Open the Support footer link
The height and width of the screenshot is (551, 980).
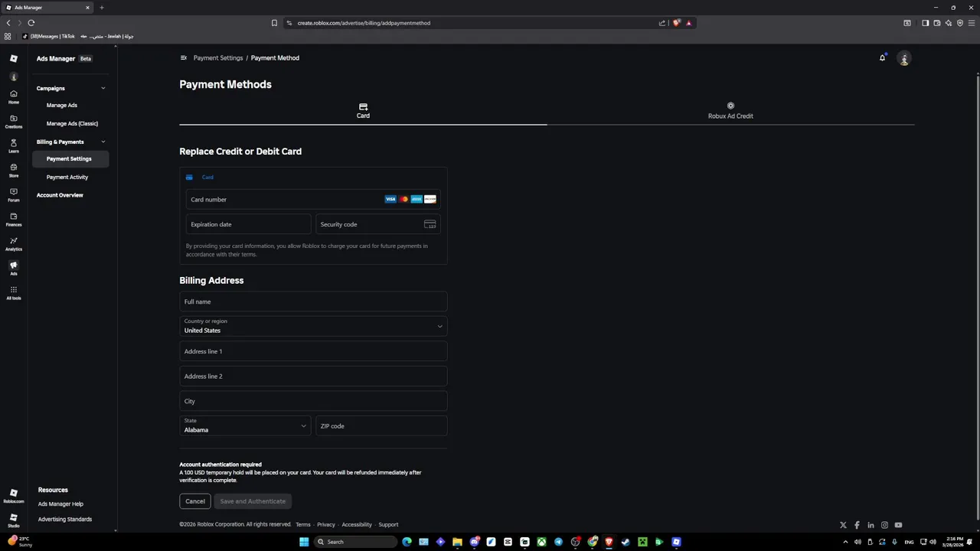point(388,525)
